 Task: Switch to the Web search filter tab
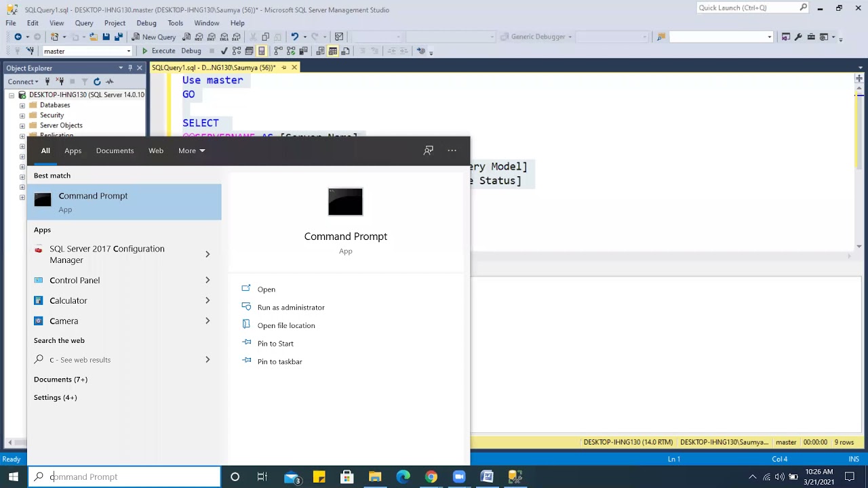click(156, 150)
